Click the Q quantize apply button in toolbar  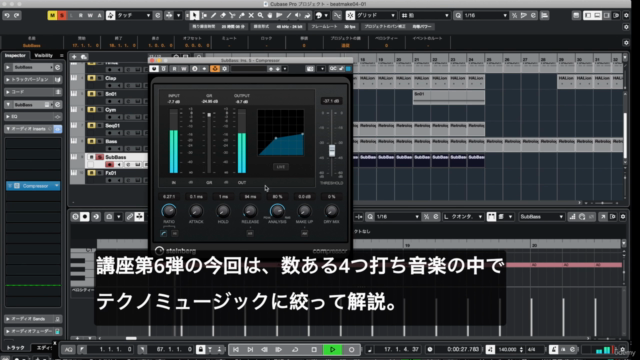pos(458,16)
